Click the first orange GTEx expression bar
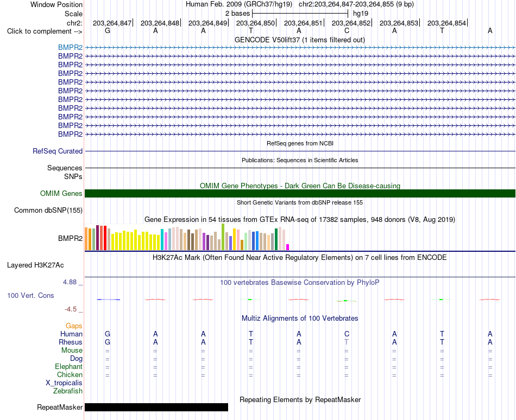 pyautogui.click(x=86, y=239)
